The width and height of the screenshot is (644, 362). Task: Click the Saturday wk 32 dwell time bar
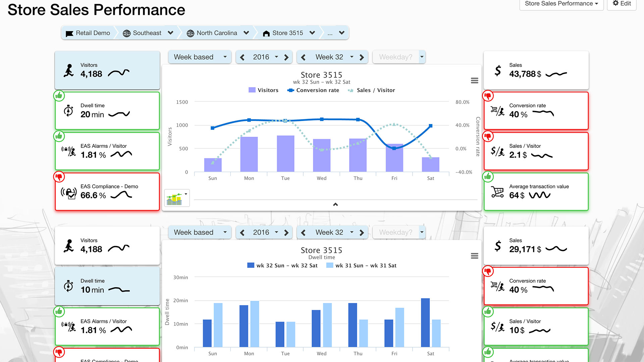coord(425,322)
